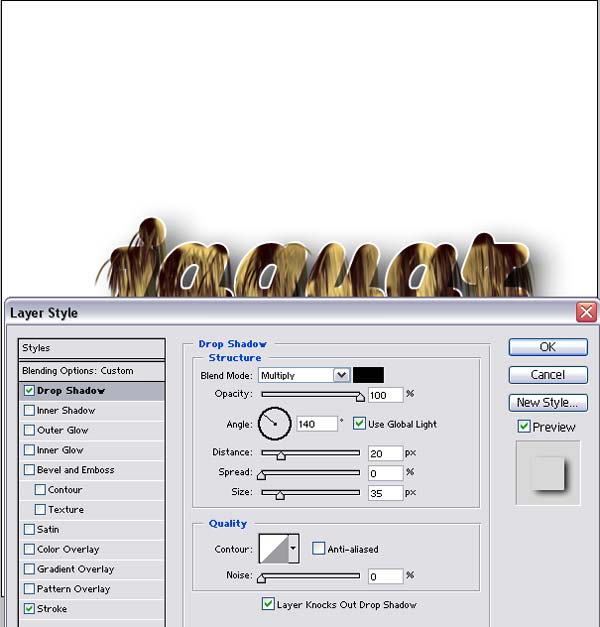Click the Distance slider handle
This screenshot has width=600, height=627.
point(281,455)
